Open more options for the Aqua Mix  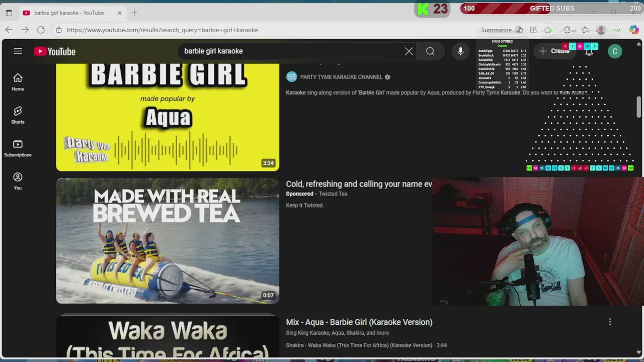pos(610,322)
